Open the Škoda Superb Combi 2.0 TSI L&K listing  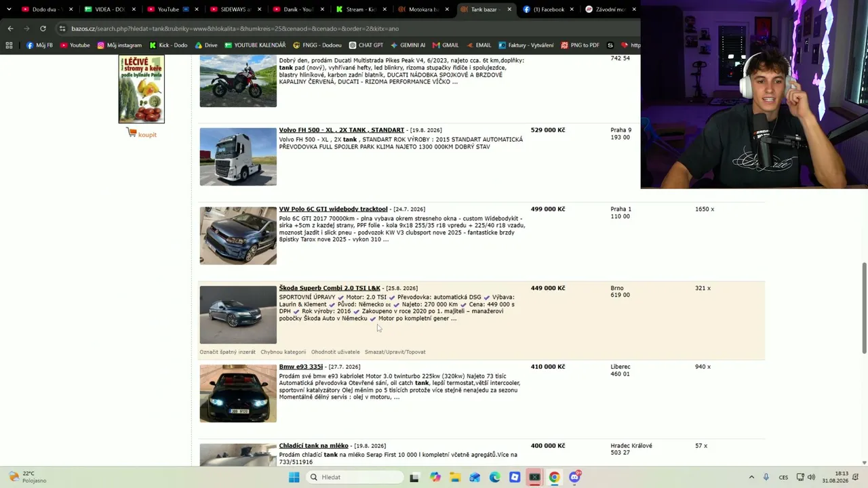pos(330,288)
